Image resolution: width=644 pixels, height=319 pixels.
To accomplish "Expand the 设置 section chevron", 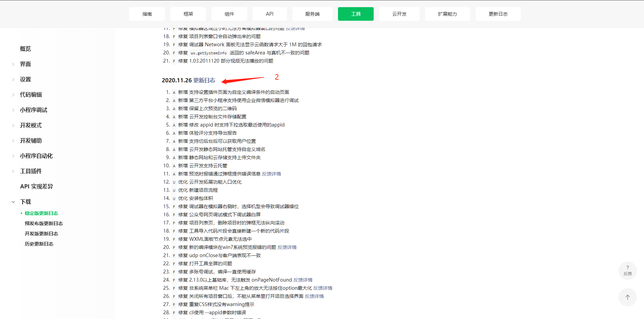I will (x=13, y=80).
